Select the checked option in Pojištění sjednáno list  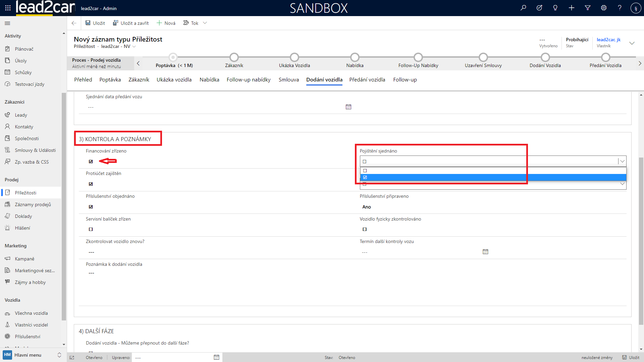[365, 177]
